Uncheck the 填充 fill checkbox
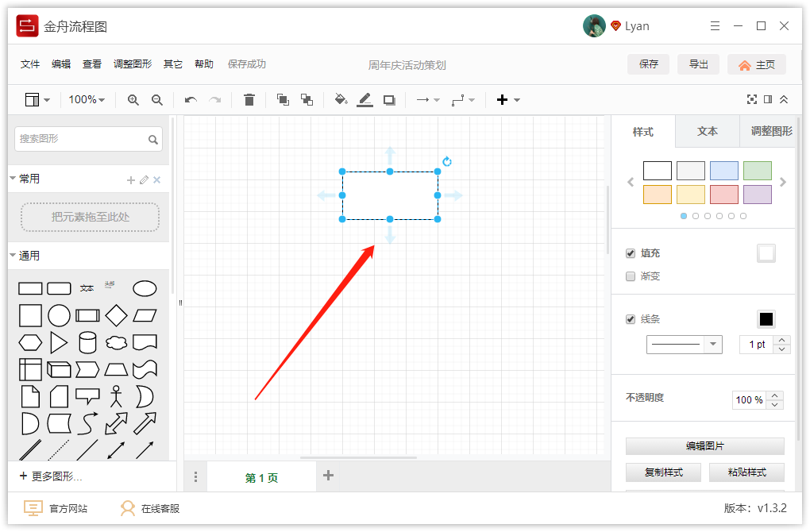This screenshot has height=532, width=810. point(631,253)
